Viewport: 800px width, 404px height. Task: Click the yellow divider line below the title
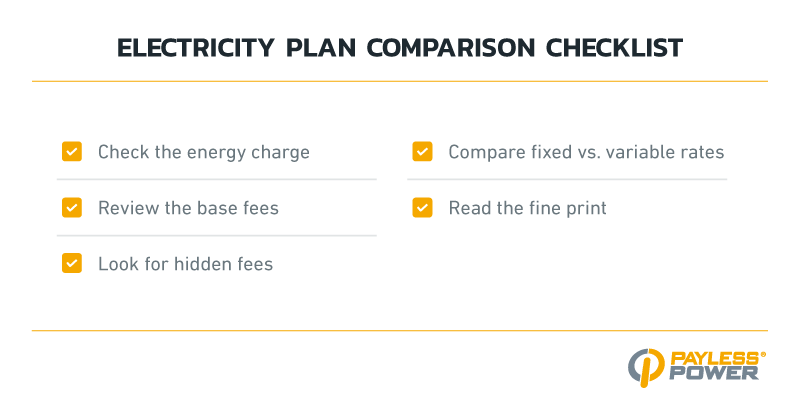pyautogui.click(x=400, y=81)
